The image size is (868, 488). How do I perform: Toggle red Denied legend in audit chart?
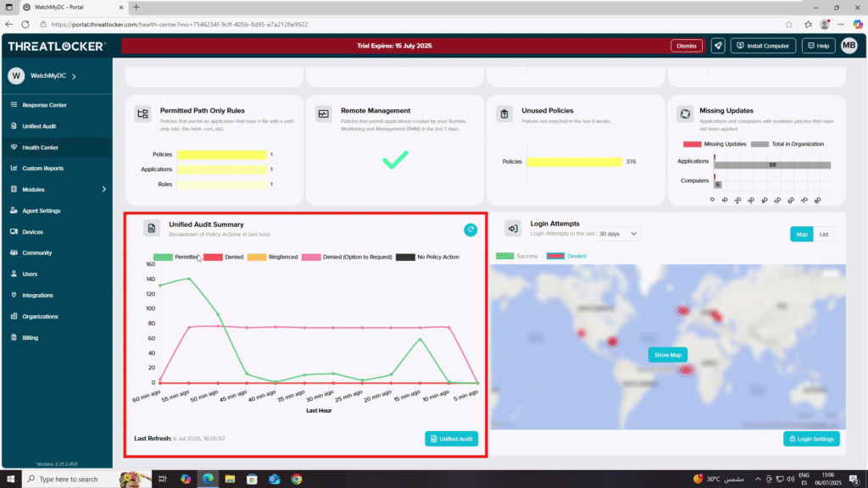(223, 257)
